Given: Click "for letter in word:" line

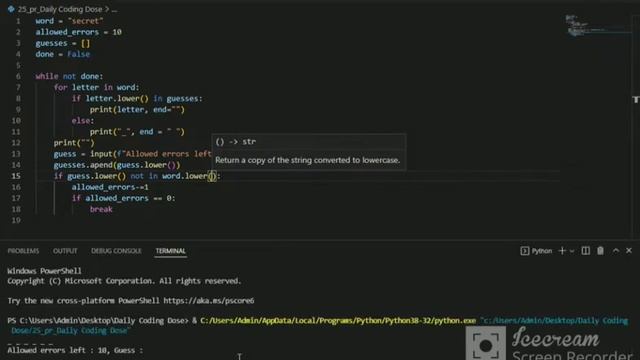Looking at the screenshot, I should tap(96, 87).
